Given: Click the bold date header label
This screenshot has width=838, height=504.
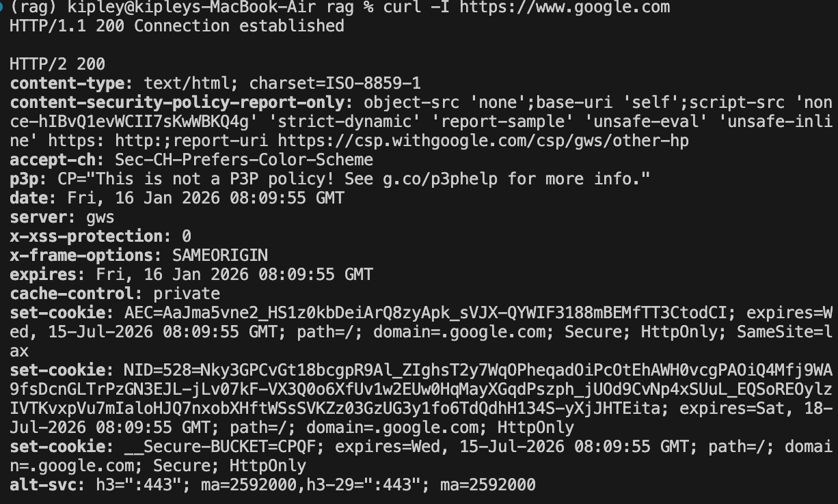Looking at the screenshot, I should click(x=33, y=198).
